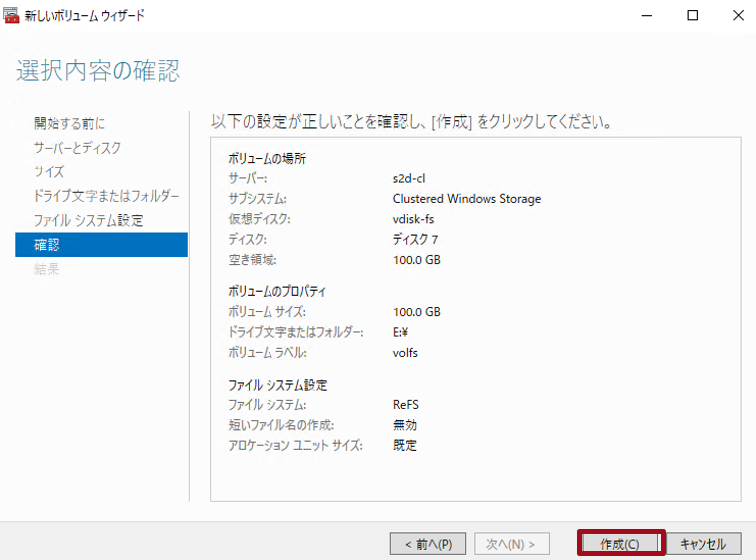The image size is (756, 560).
Task: Close the wizard with the X button
Action: coord(737,16)
